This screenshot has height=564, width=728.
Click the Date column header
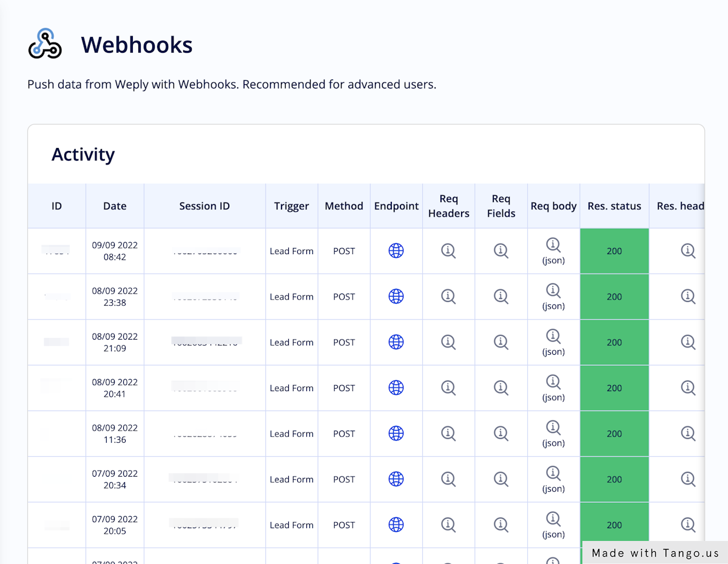tap(115, 206)
